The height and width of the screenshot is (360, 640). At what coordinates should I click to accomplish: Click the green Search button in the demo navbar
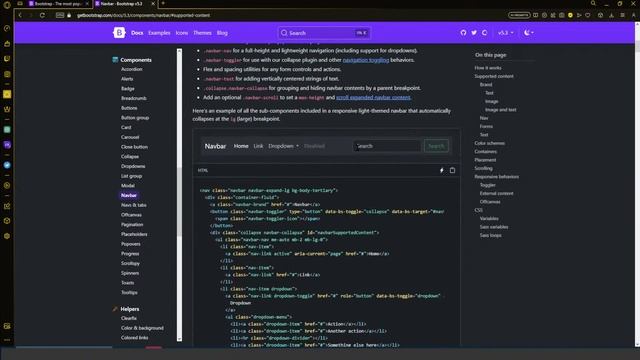click(x=436, y=146)
